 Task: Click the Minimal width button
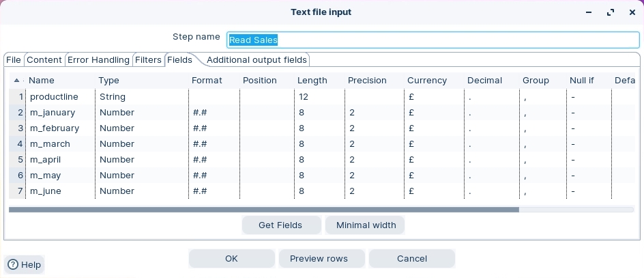(x=366, y=225)
